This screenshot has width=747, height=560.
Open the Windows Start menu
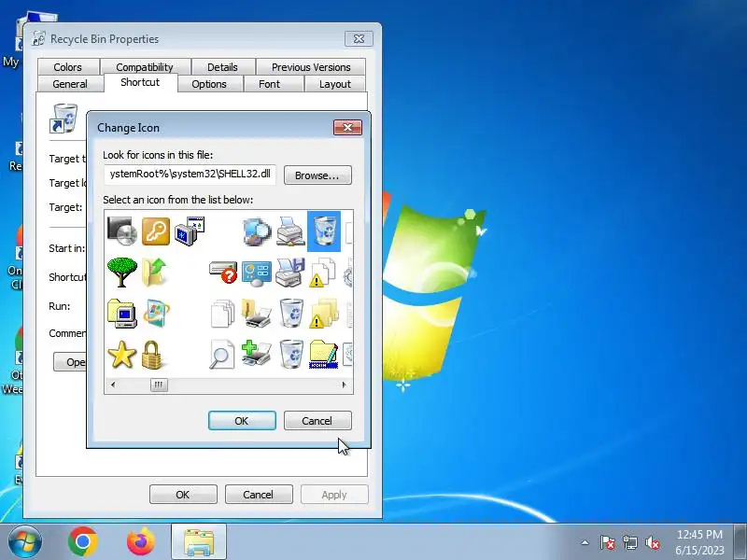(x=25, y=542)
